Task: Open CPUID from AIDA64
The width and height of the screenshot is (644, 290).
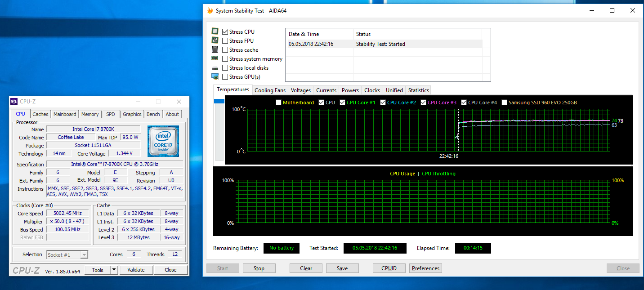Action: coord(389,268)
